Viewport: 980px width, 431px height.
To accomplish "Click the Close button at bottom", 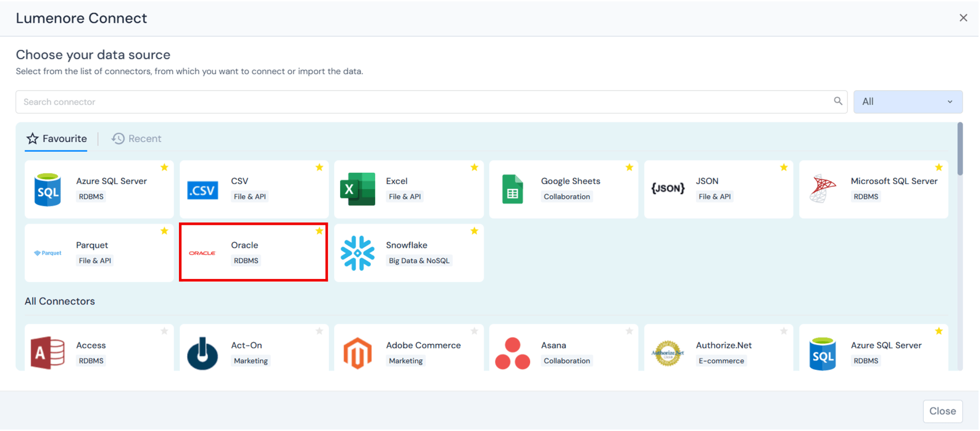I will point(942,411).
